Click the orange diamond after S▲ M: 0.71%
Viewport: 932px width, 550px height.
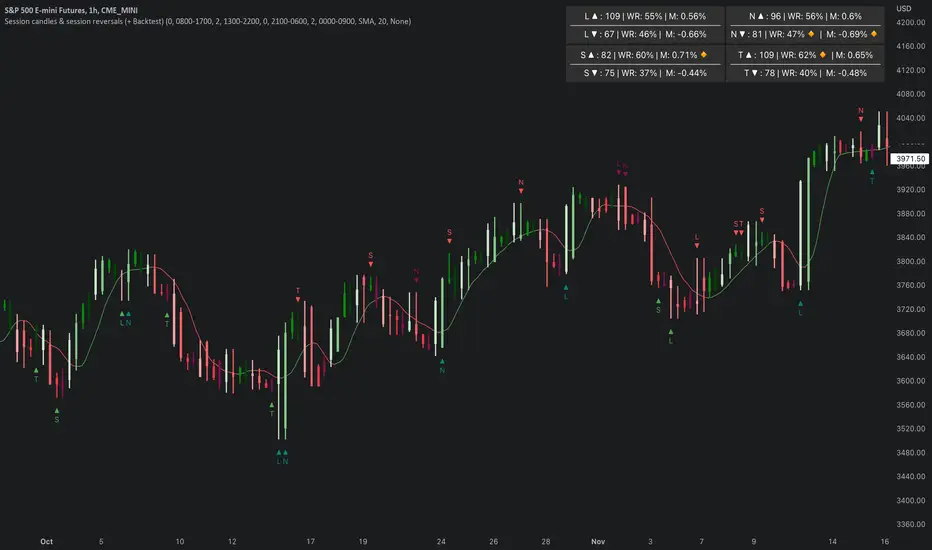point(703,55)
